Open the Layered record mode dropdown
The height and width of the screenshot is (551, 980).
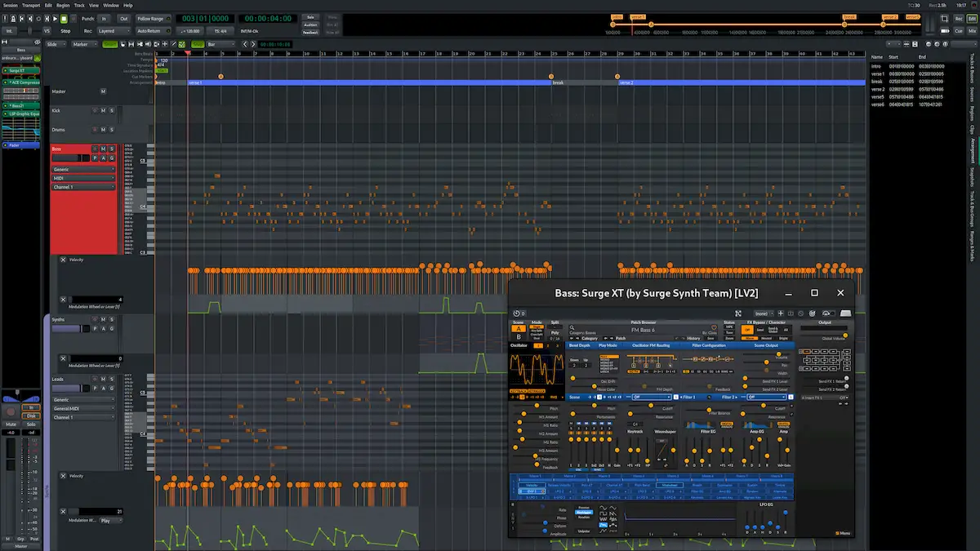pos(114,31)
